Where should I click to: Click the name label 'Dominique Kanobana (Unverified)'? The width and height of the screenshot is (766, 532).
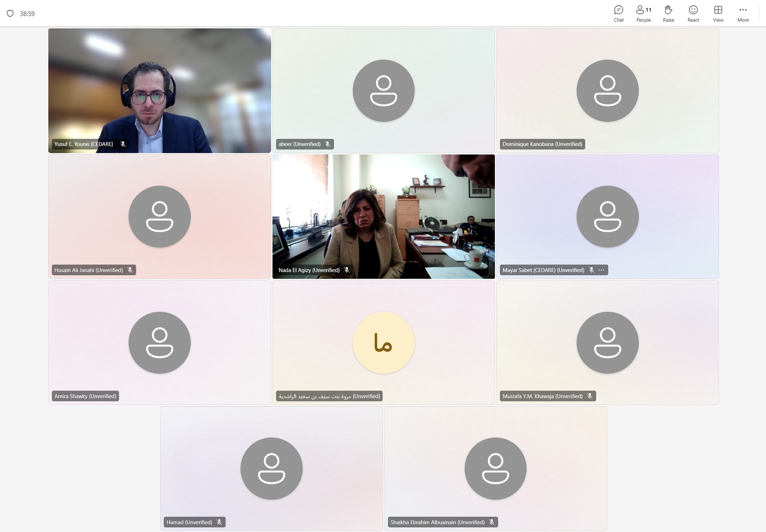pos(542,144)
